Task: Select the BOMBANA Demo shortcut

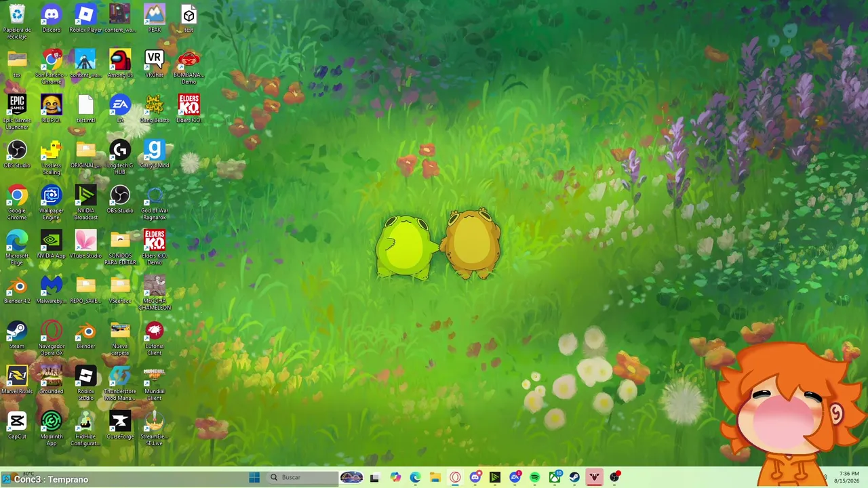Action: (189, 67)
